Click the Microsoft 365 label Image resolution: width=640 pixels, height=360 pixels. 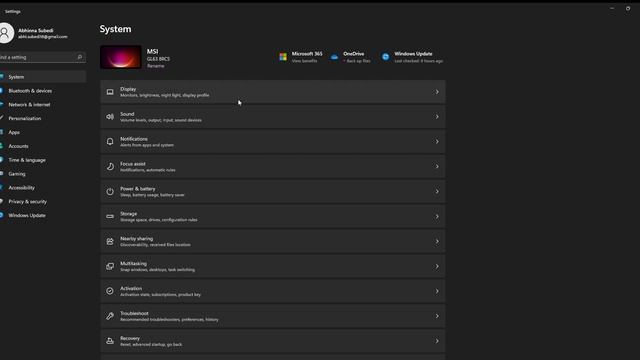307,54
